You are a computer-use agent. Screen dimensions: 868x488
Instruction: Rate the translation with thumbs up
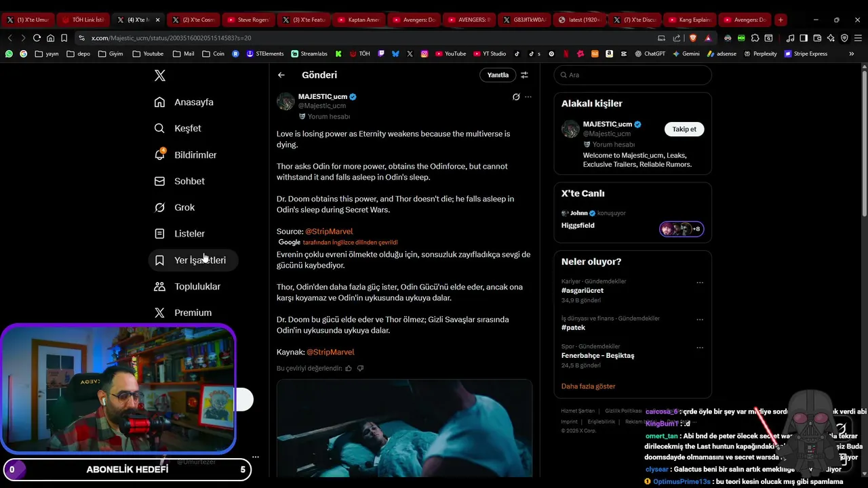click(349, 368)
